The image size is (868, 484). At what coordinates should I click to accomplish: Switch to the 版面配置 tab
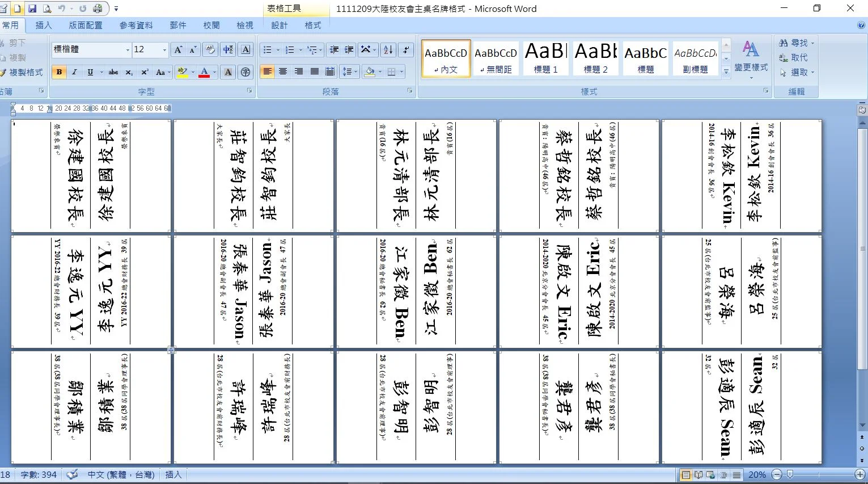[x=86, y=26]
